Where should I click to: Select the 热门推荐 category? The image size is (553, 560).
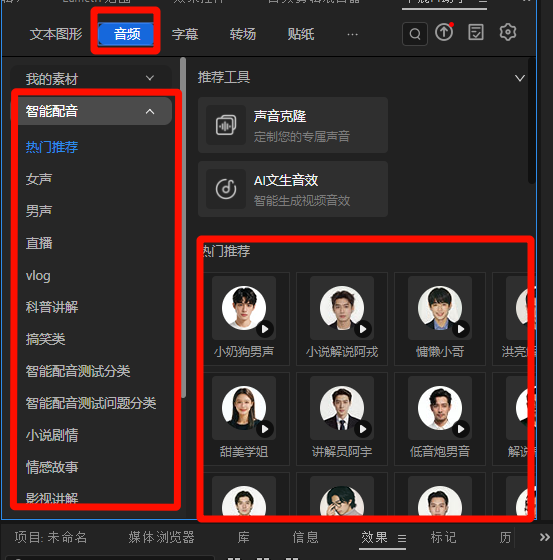[52, 147]
